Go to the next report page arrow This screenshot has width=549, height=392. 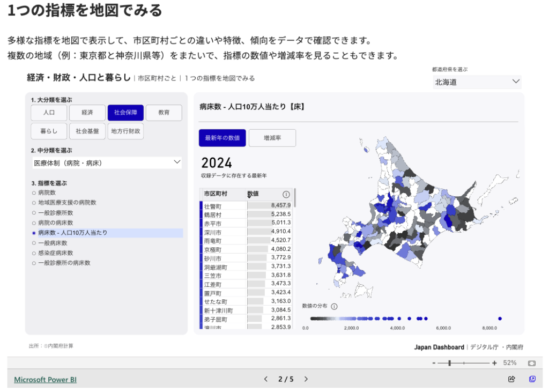click(306, 379)
